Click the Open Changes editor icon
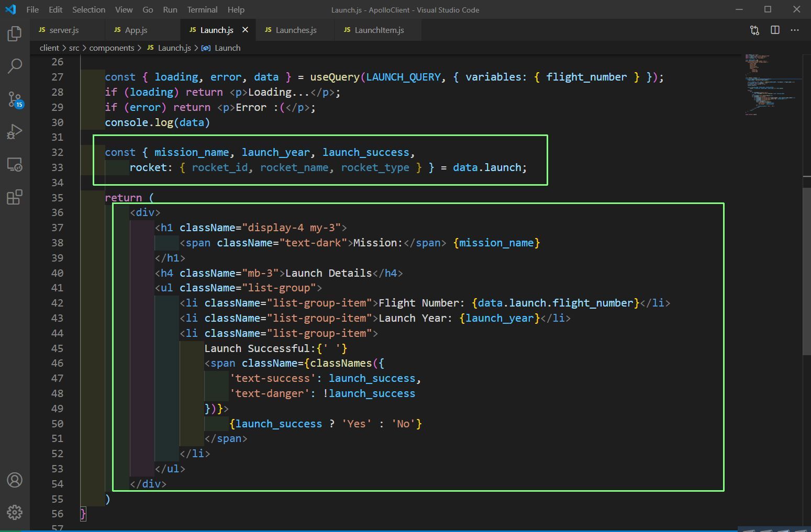 tap(754, 30)
